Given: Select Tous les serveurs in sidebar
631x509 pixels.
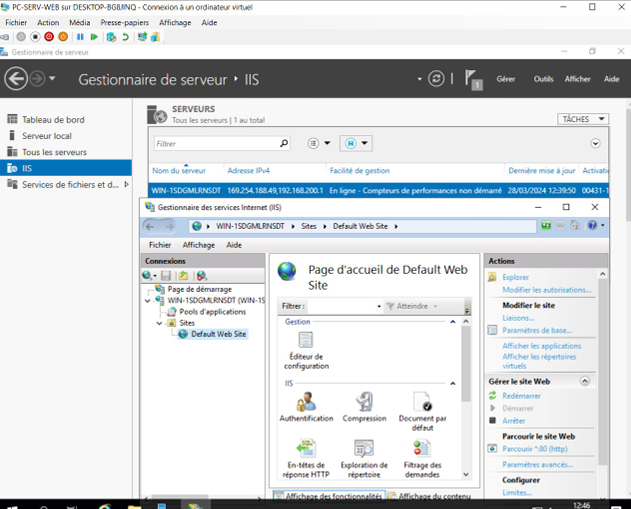Looking at the screenshot, I should [x=54, y=152].
